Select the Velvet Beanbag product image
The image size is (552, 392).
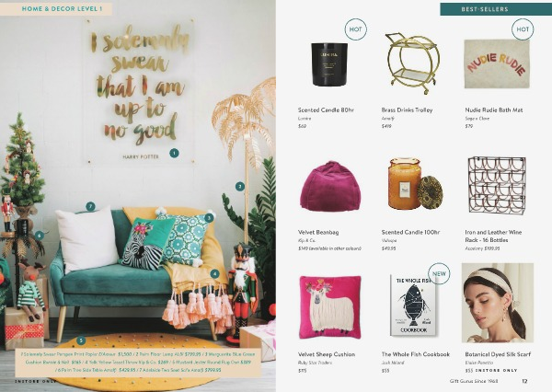pyautogui.click(x=330, y=186)
